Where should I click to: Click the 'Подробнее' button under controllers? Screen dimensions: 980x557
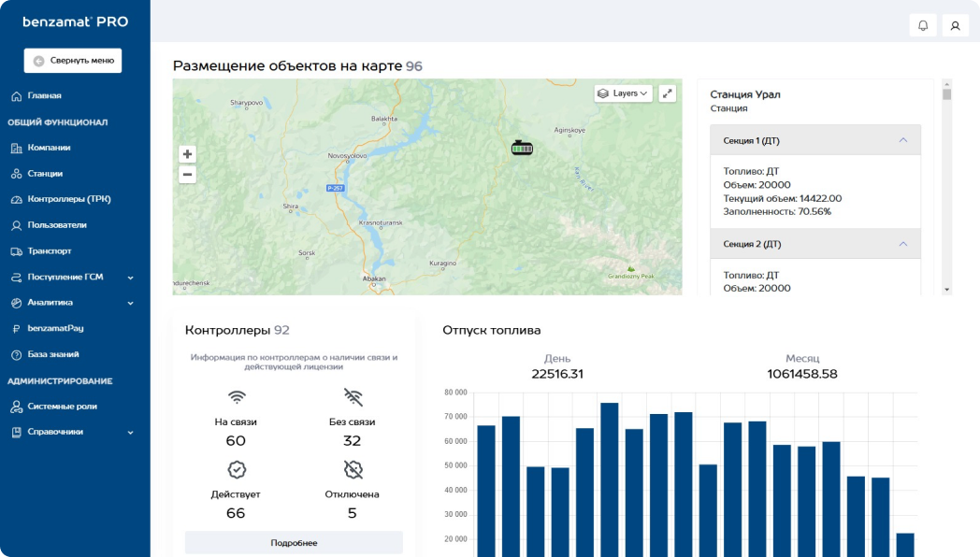[294, 543]
